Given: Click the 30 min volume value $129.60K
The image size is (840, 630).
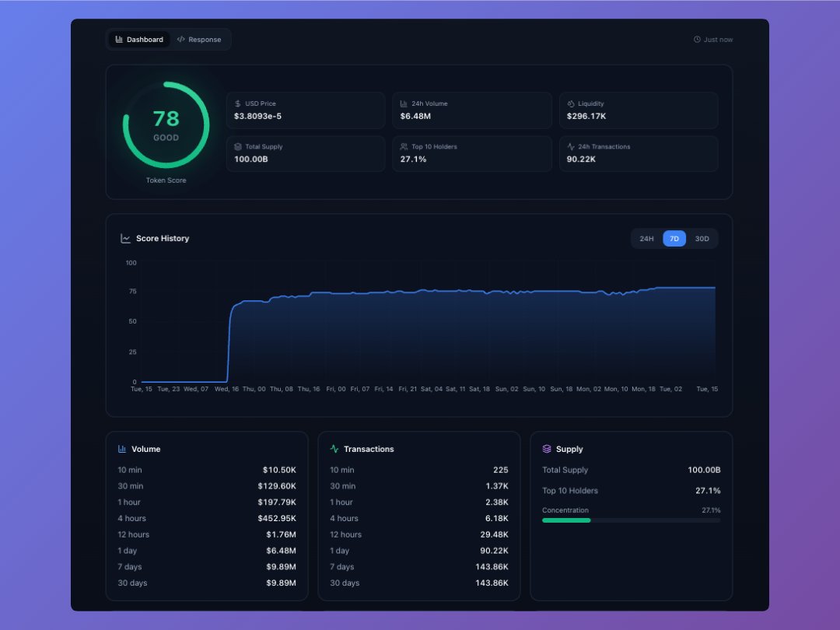Looking at the screenshot, I should (276, 486).
